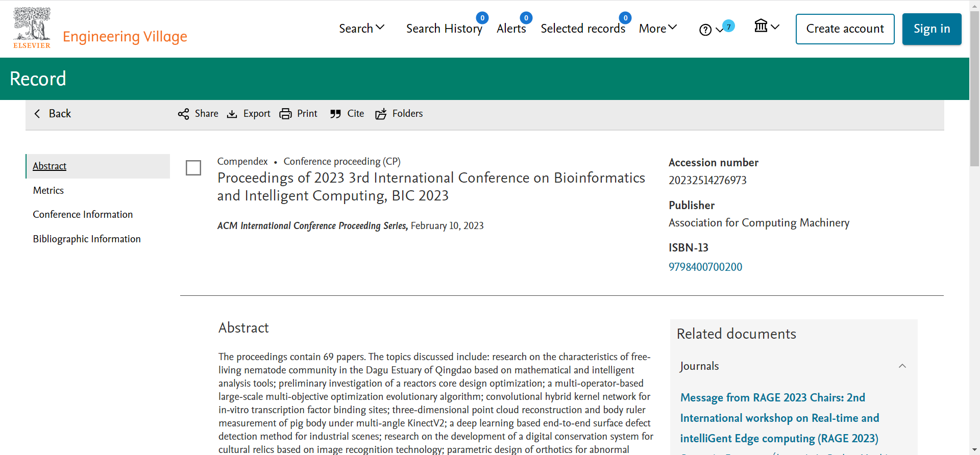The image size is (980, 455).
Task: Click the Compendex database label
Action: coord(242,162)
